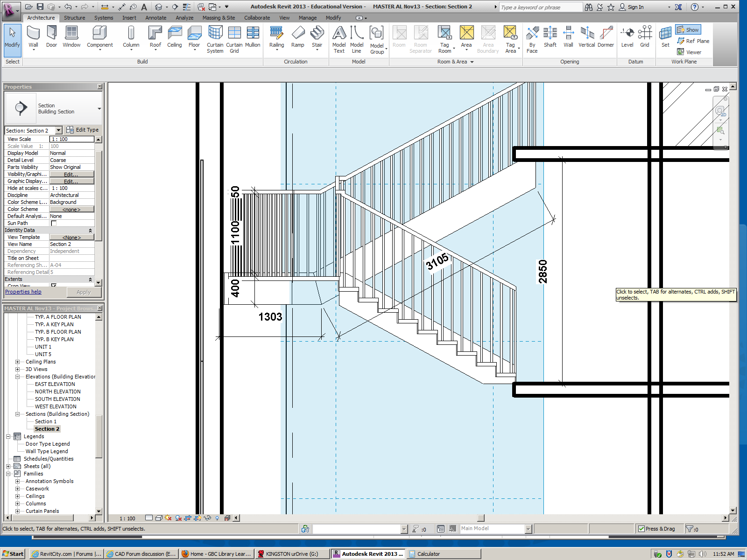Viewport: 747px width, 560px height.
Task: Toggle the Sun Path checkbox
Action: (x=54, y=224)
